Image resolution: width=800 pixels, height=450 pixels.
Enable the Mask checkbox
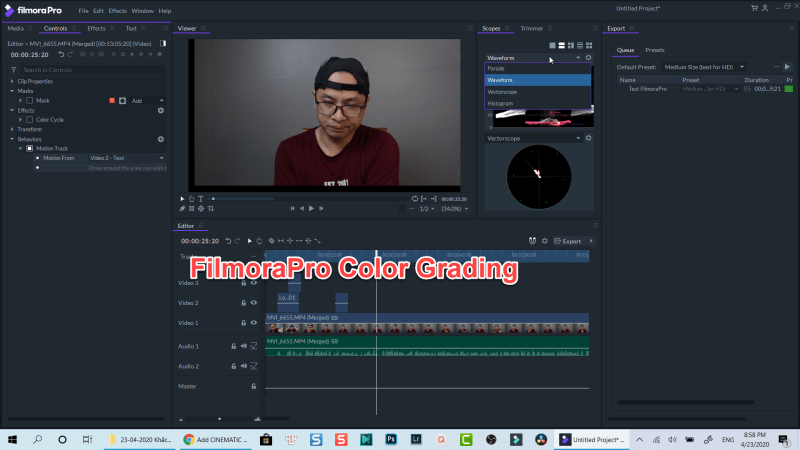tap(30, 100)
